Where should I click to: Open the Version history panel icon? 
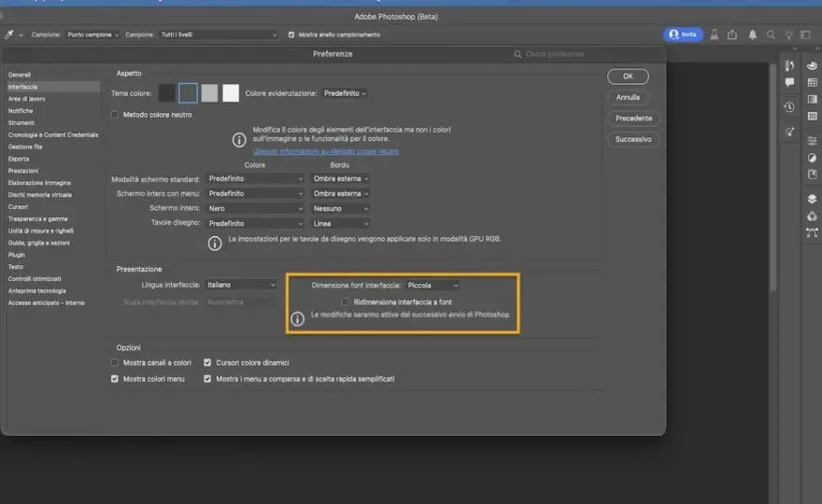click(789, 65)
